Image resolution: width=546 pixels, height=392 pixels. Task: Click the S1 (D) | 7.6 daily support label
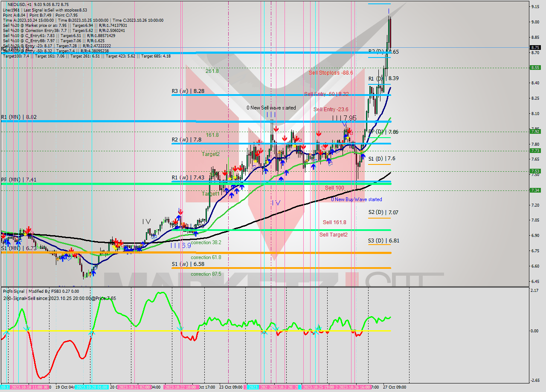click(x=382, y=159)
